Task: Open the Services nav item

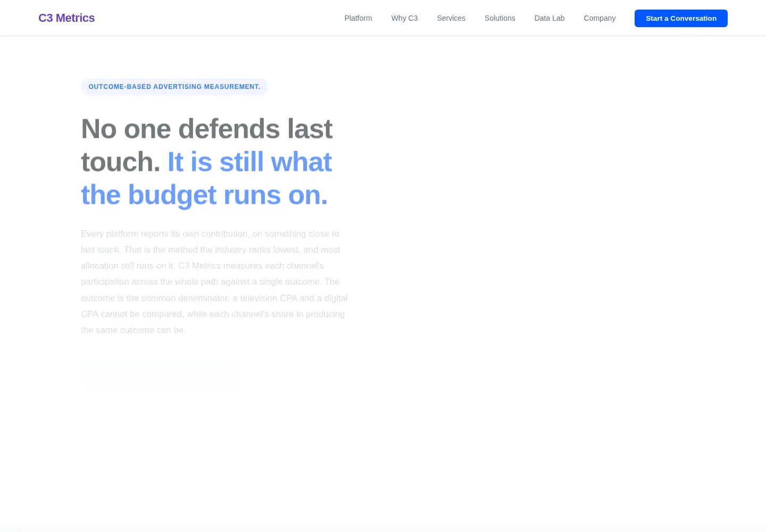Action: pyautogui.click(x=451, y=18)
